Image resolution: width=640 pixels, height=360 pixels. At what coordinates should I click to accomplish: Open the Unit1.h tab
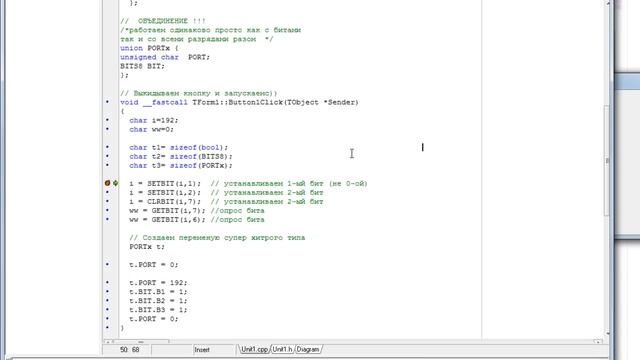pyautogui.click(x=282, y=349)
